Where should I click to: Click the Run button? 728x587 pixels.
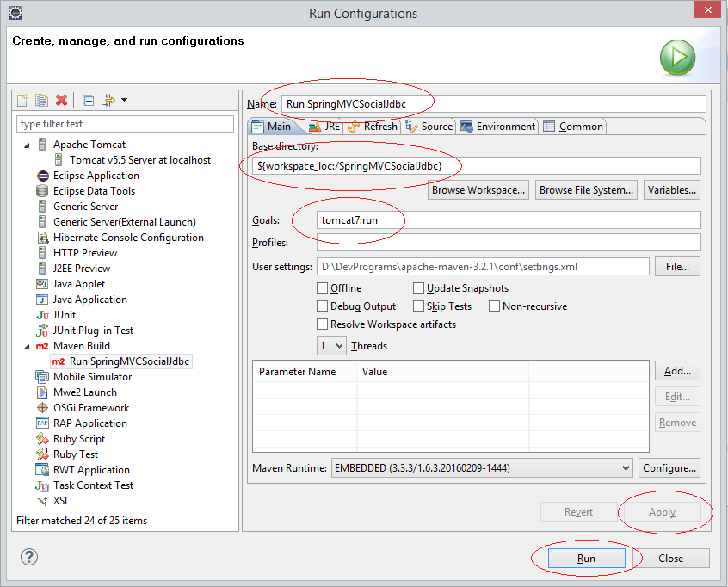click(586, 559)
